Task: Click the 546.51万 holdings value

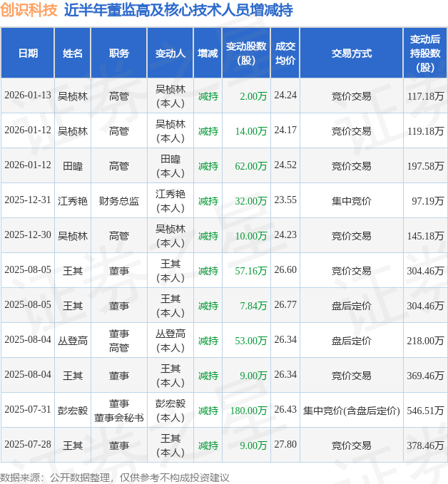Action: click(425, 411)
